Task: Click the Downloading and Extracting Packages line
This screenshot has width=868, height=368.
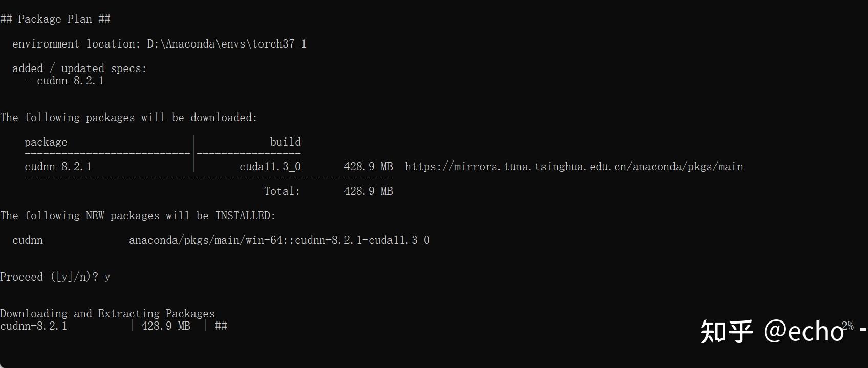Action: point(107,314)
